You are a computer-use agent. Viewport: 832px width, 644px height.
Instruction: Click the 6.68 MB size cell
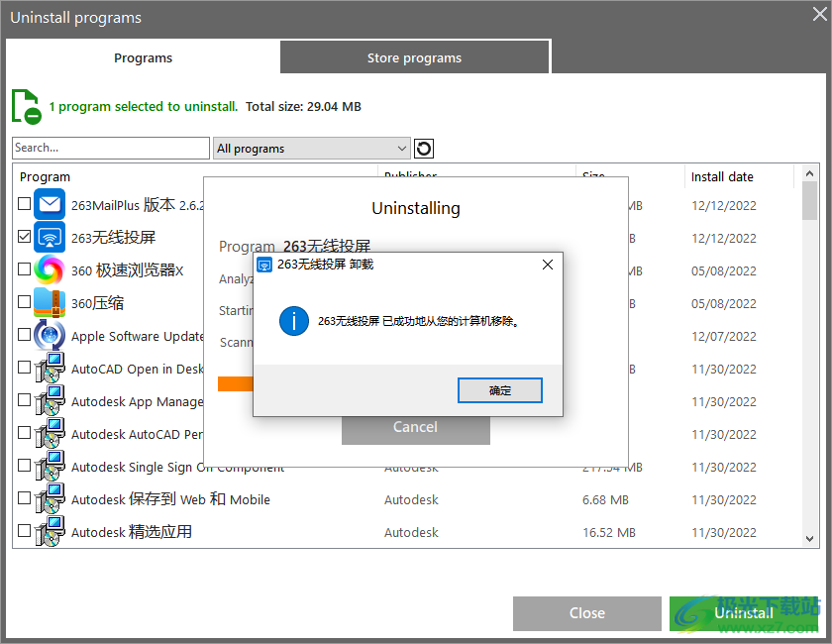point(605,499)
